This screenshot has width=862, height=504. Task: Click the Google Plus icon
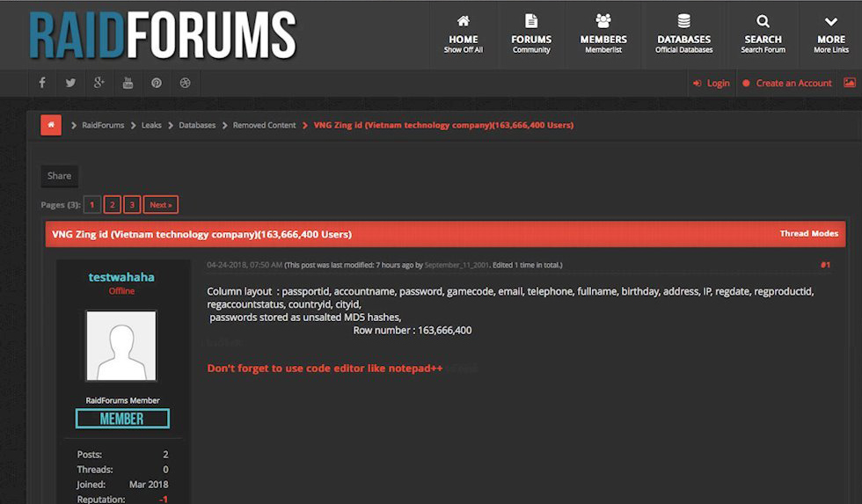(99, 83)
